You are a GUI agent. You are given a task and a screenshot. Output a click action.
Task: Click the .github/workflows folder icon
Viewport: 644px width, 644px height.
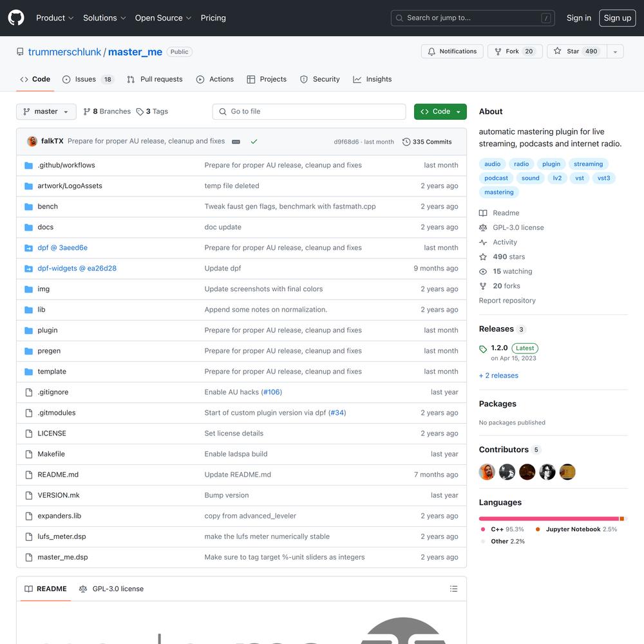click(x=29, y=166)
